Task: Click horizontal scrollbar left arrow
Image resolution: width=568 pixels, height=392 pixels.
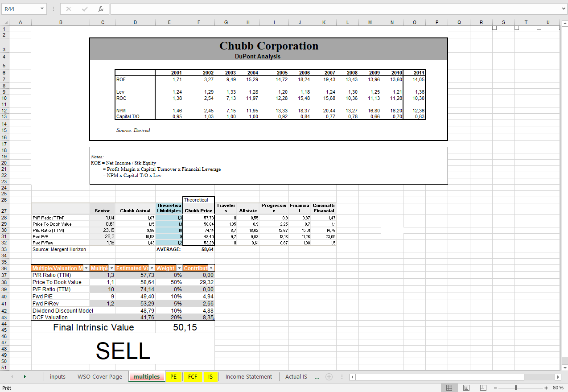Action: (x=352, y=377)
